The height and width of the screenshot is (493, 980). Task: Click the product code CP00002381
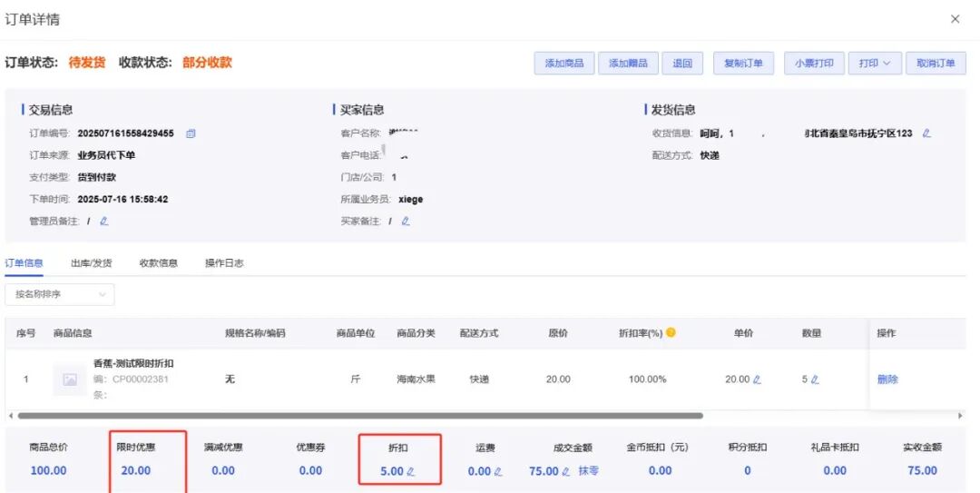[x=140, y=380]
